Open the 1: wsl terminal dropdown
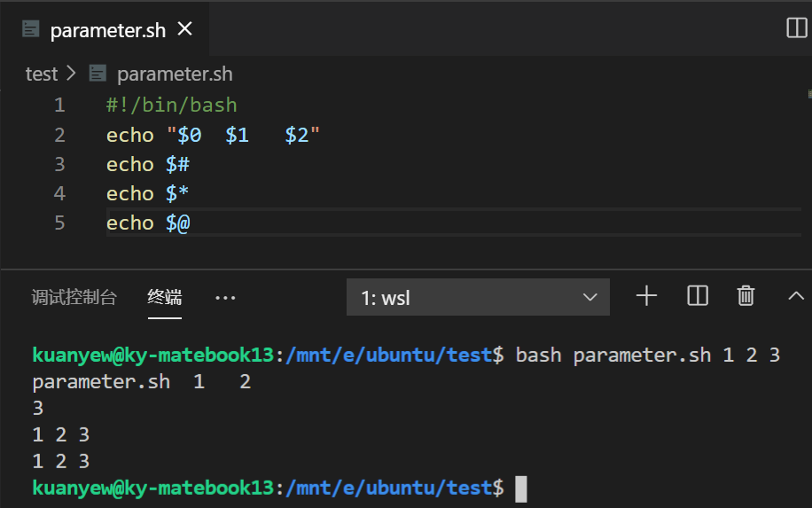This screenshot has width=812, height=508. pyautogui.click(x=478, y=297)
